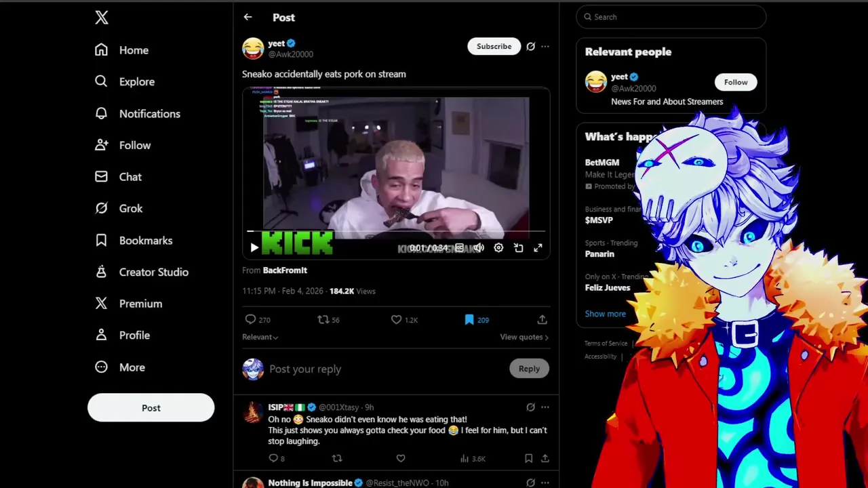Expand the Relevant replies sort dropdown

260,337
